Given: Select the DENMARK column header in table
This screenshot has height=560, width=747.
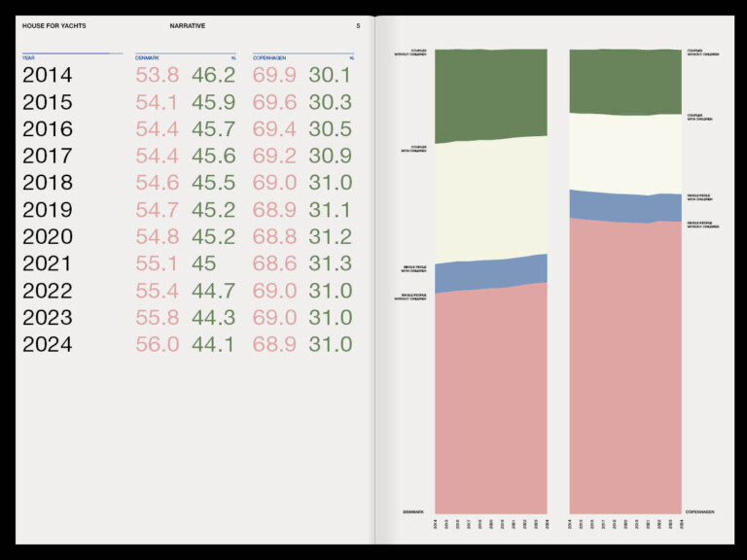Looking at the screenshot, I should pos(147,58).
